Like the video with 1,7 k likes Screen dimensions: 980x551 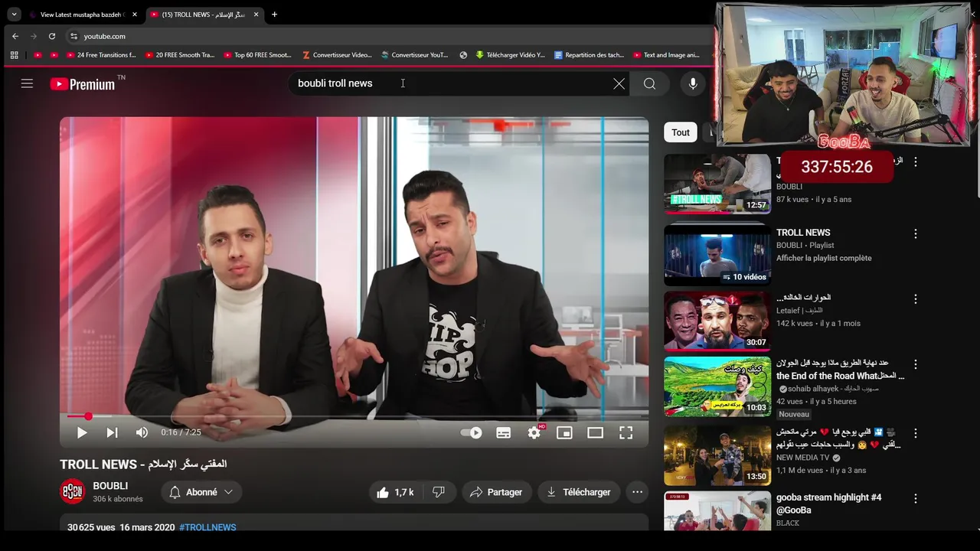(395, 492)
